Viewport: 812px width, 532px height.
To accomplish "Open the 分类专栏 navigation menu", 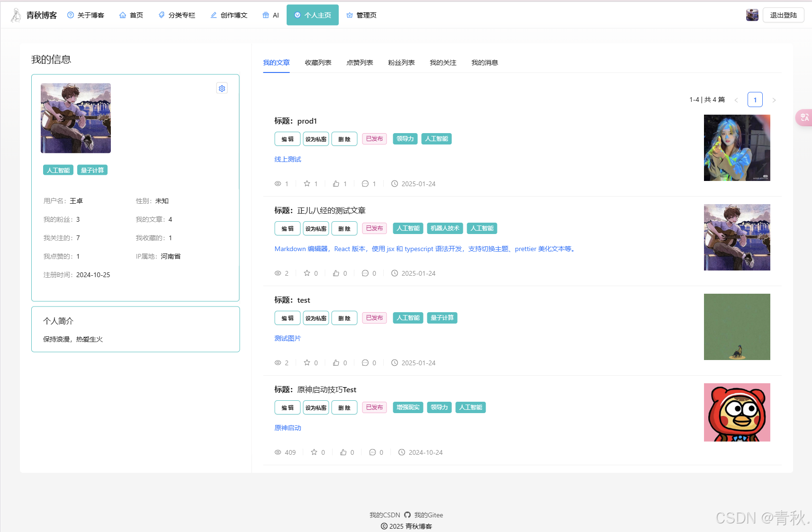I will click(177, 15).
